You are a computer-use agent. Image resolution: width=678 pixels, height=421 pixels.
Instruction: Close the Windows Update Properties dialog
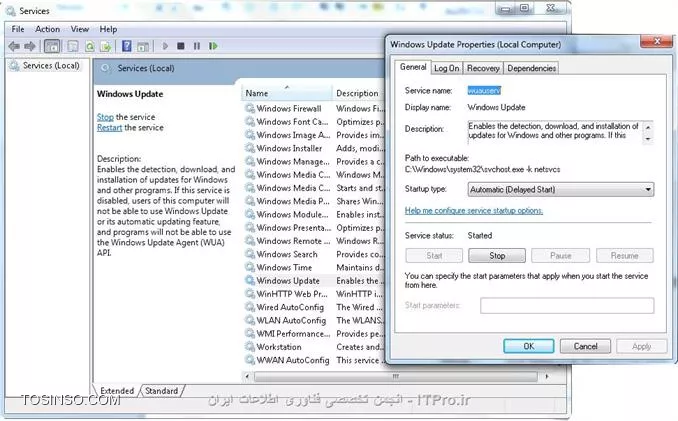(657, 41)
